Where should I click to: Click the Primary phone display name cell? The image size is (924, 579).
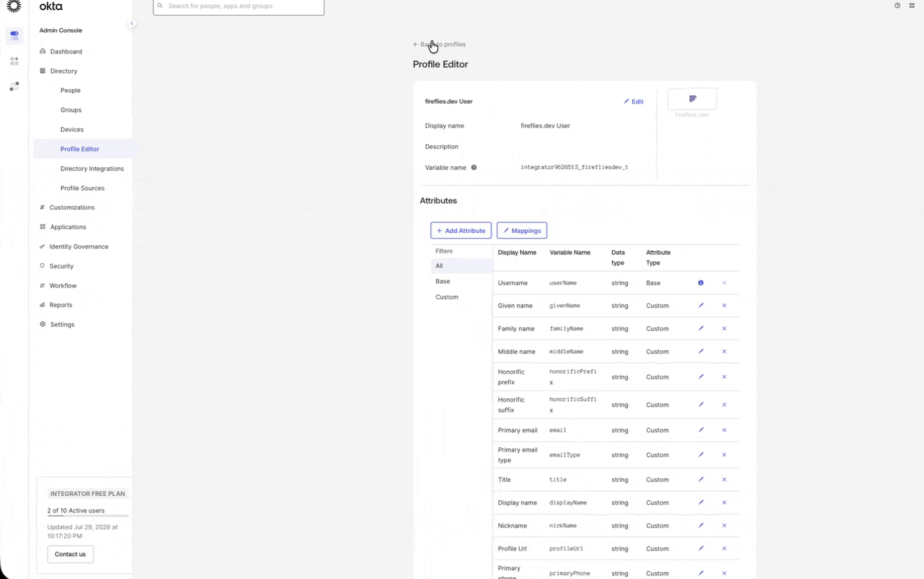click(509, 572)
